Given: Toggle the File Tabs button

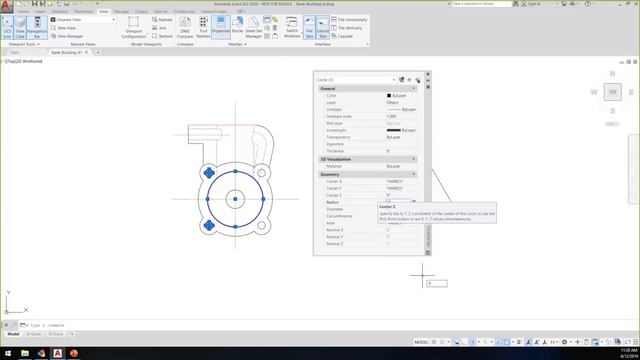Looking at the screenshot, I should (x=309, y=28).
